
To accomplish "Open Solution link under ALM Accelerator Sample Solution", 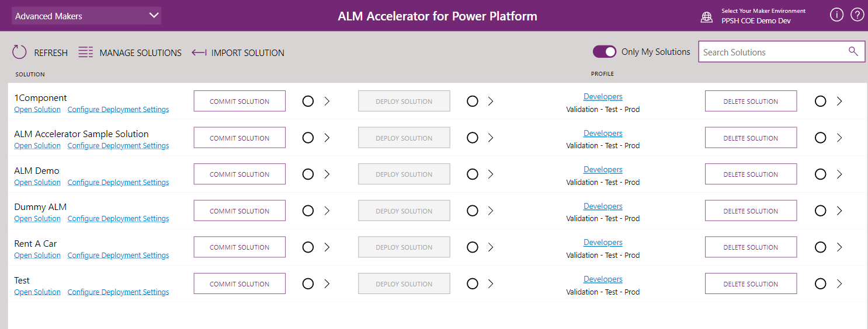I will [x=37, y=146].
